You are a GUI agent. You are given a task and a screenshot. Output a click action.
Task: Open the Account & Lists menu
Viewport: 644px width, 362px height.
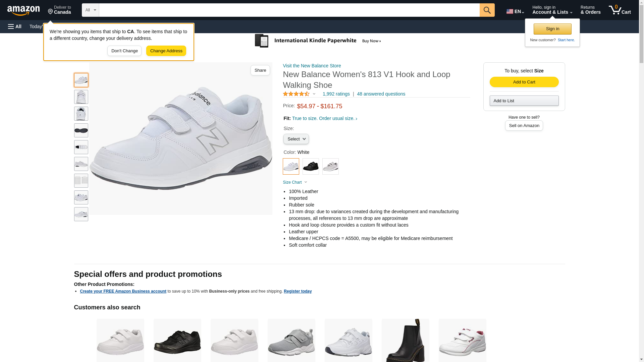click(x=552, y=10)
